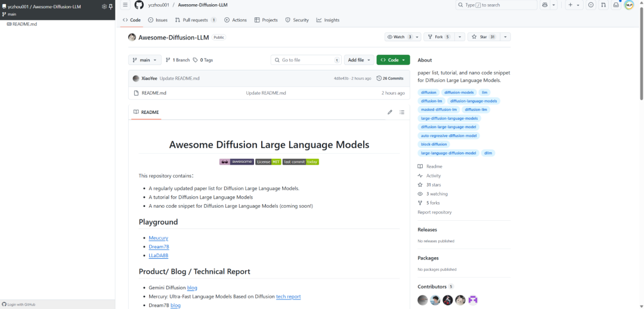644x309 pixels.
Task: Open the main branch selector
Action: (x=144, y=60)
